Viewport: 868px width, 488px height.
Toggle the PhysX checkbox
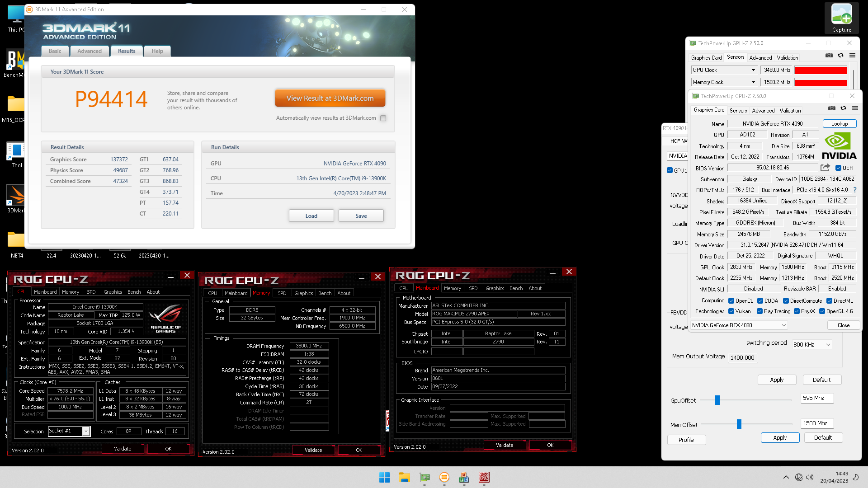797,311
